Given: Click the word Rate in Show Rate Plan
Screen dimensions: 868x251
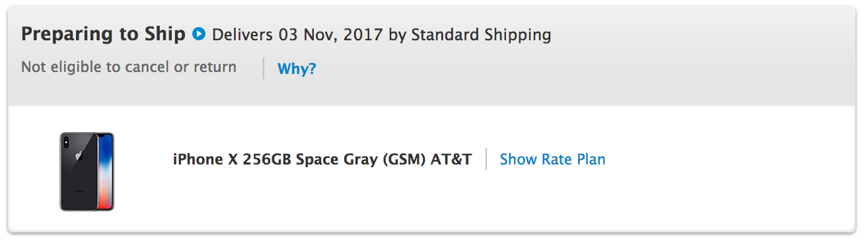Looking at the screenshot, I should point(557,159).
